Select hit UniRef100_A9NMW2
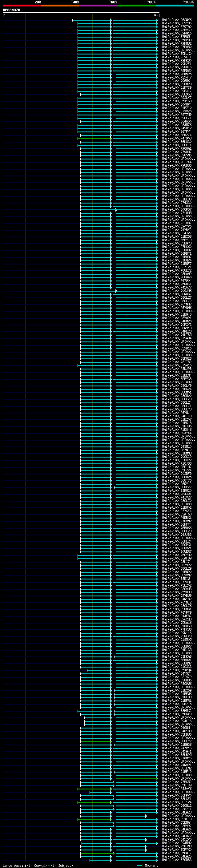The height and width of the screenshot is (868, 197). point(176,44)
